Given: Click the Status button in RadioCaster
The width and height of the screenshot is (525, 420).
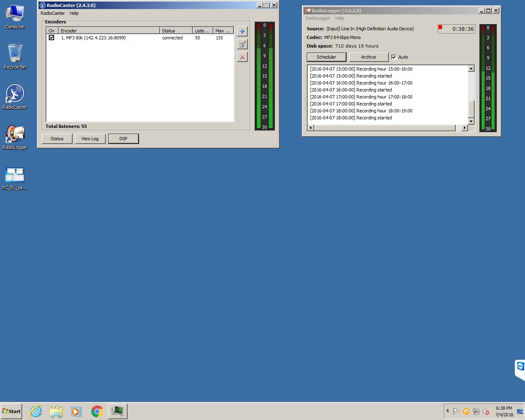Looking at the screenshot, I should [x=57, y=139].
